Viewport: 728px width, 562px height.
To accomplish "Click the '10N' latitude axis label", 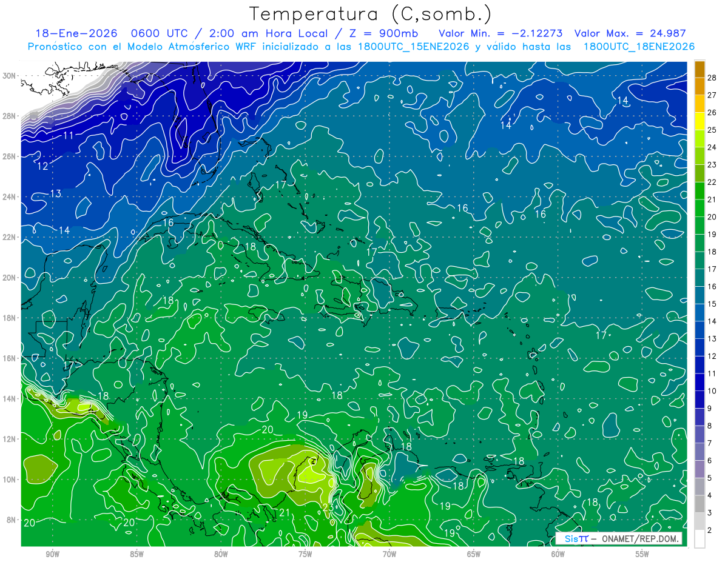I will click(x=9, y=480).
